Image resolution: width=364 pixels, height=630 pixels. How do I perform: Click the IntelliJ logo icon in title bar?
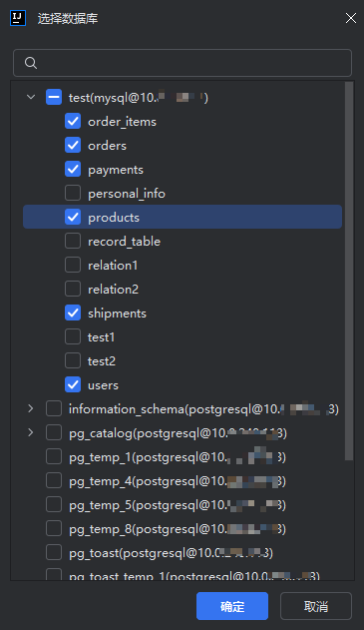point(18,18)
